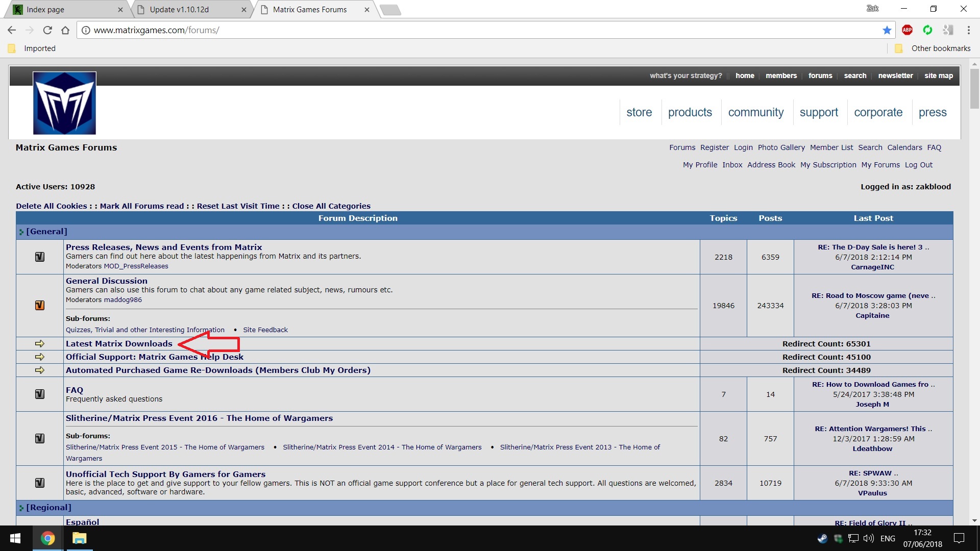This screenshot has height=551, width=980.
Task: Click the FAQ forum status icon
Action: coord(40,394)
